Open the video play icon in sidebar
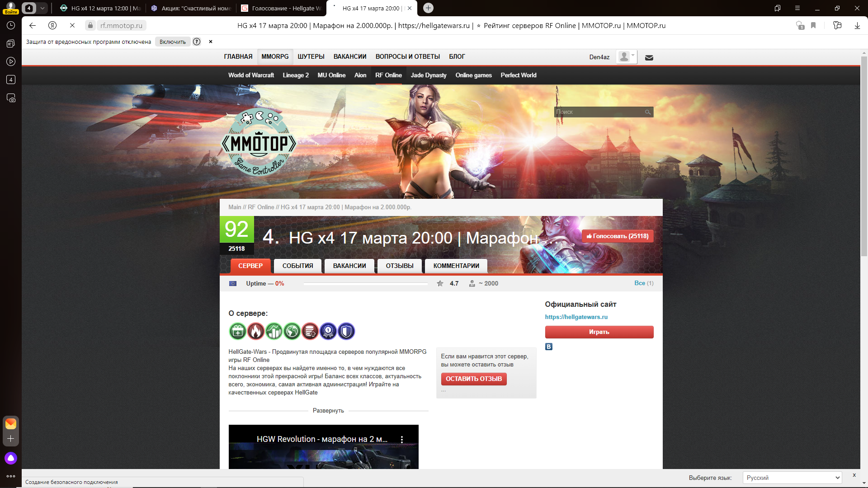 [x=11, y=62]
